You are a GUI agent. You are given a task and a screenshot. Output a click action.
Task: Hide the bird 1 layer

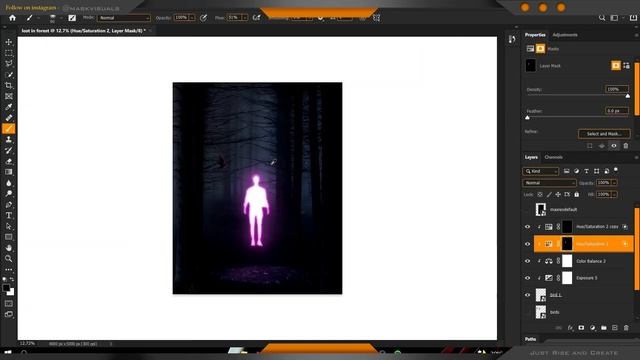tap(527, 295)
